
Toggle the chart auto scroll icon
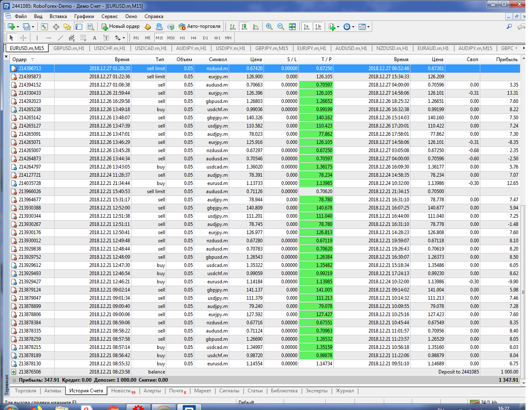click(307, 27)
